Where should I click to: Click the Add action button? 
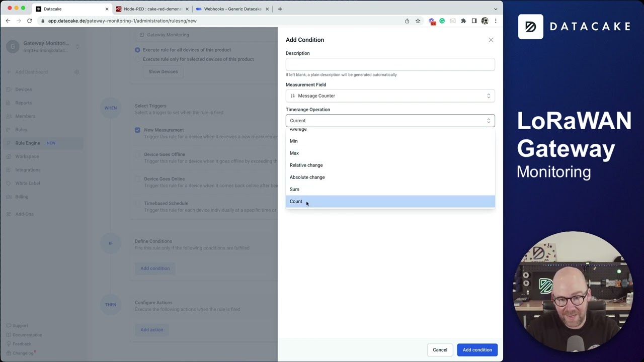pos(152,330)
